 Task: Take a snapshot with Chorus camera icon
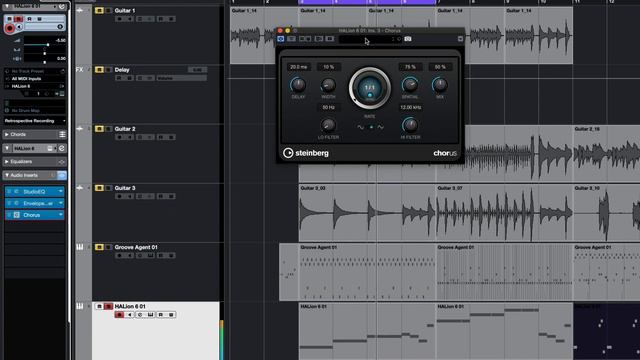[408, 39]
